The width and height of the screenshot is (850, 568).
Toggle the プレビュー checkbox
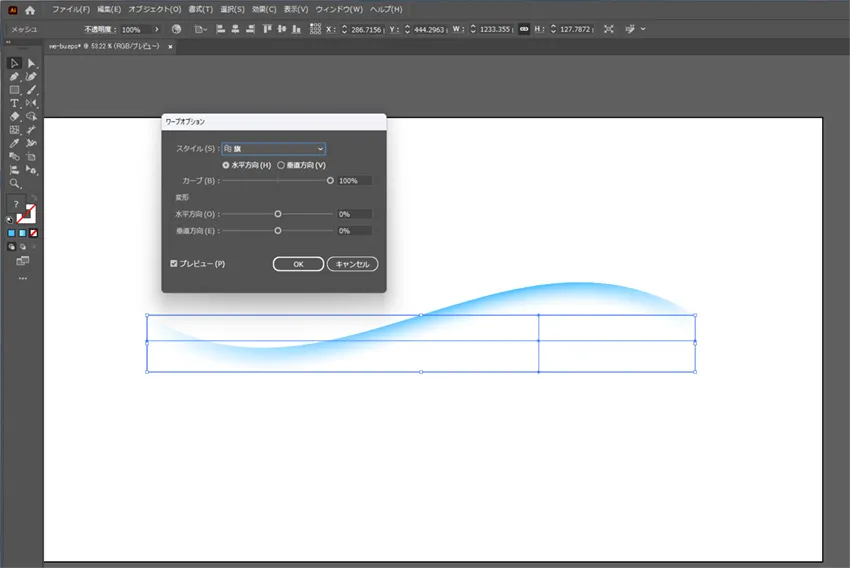tap(174, 264)
